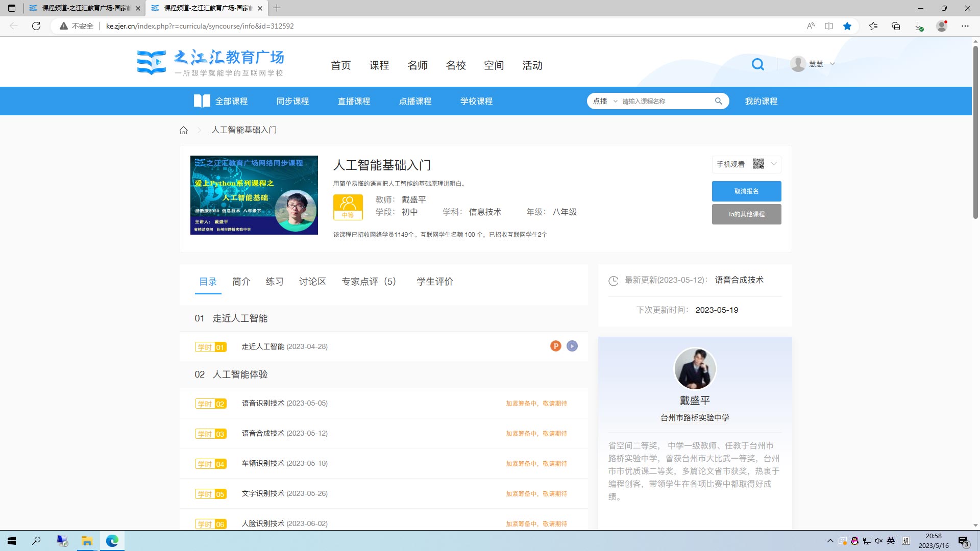
Task: Click the course cover thumbnail image
Action: coord(254,195)
